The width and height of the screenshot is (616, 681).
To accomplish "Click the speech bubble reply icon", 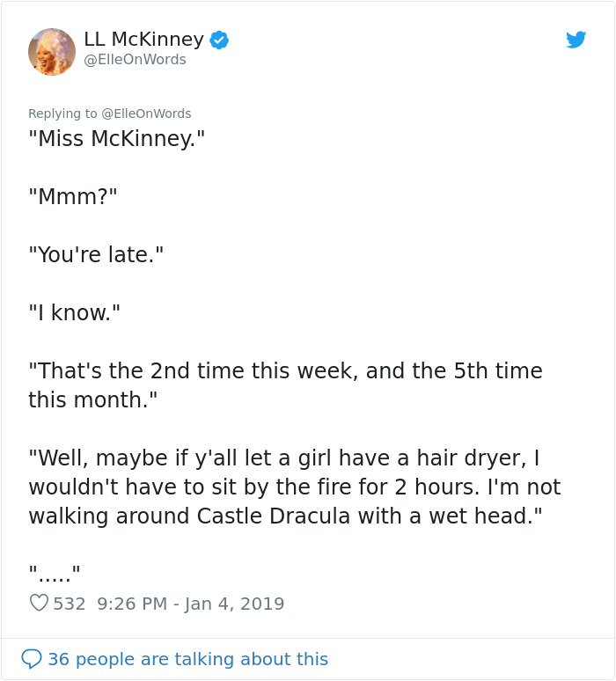I will coord(32,659).
